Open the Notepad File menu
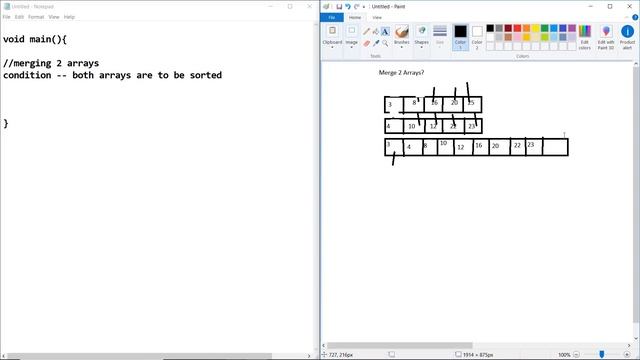 click(7, 17)
